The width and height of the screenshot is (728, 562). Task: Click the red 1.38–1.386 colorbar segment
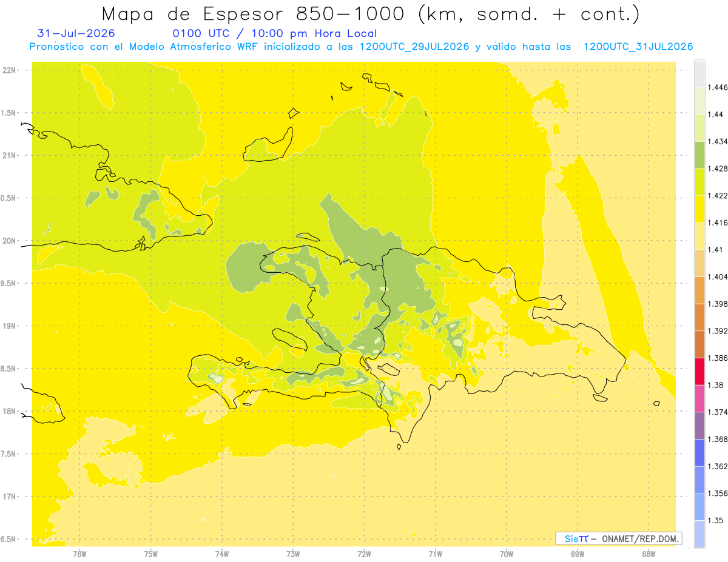click(x=699, y=371)
